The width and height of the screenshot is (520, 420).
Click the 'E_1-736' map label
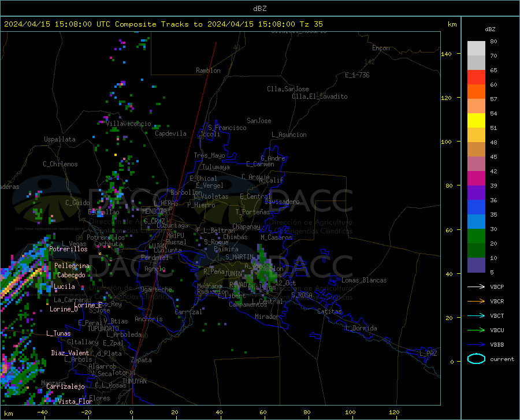(357, 75)
